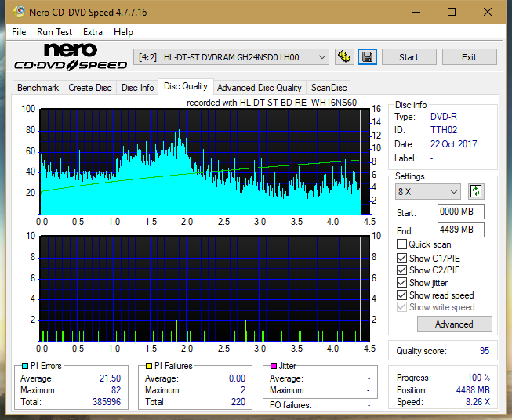Click PI Failures total 220
The image size is (512, 420).
[238, 402]
